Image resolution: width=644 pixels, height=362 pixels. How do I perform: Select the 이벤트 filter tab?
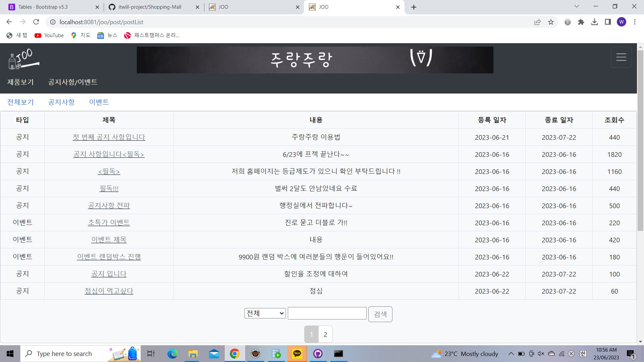[x=99, y=102]
